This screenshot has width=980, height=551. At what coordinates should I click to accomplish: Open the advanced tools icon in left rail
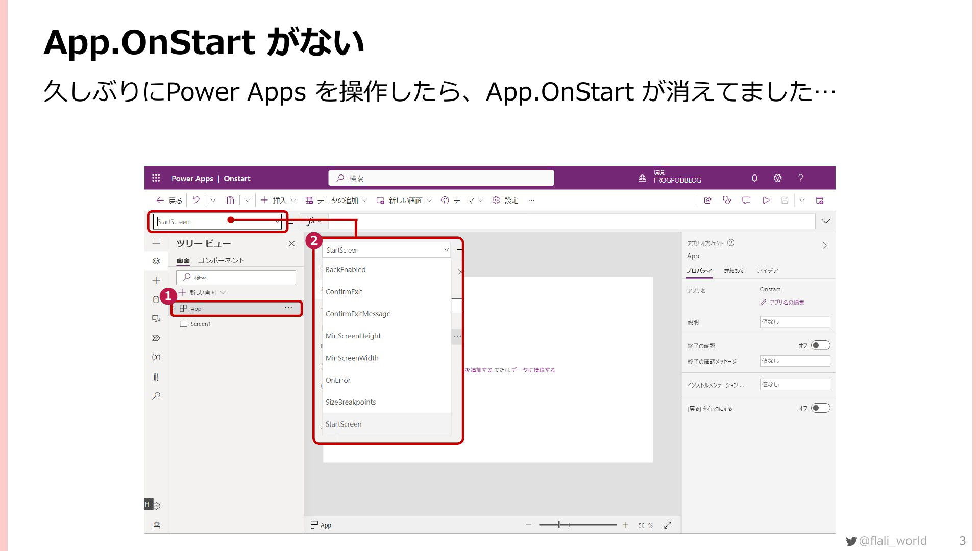[156, 377]
